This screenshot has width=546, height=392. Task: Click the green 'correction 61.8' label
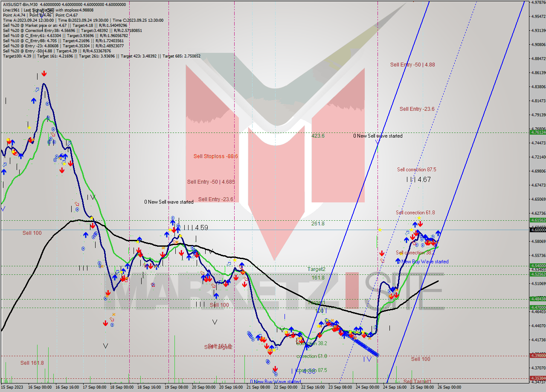(312, 356)
